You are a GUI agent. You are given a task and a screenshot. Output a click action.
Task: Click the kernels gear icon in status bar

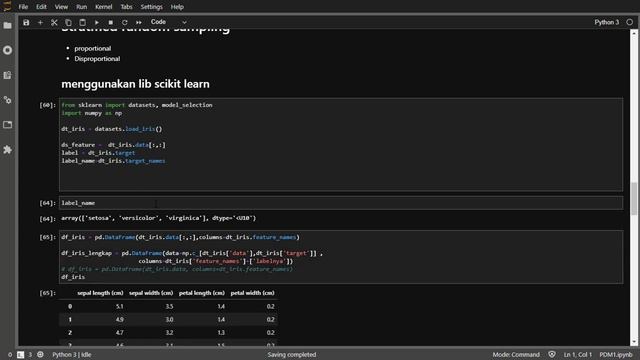coord(40,355)
